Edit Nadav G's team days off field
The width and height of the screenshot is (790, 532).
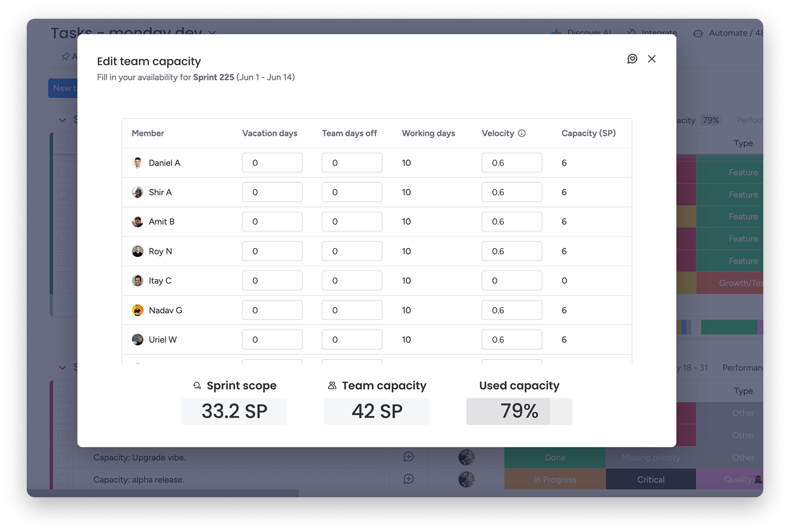[352, 310]
